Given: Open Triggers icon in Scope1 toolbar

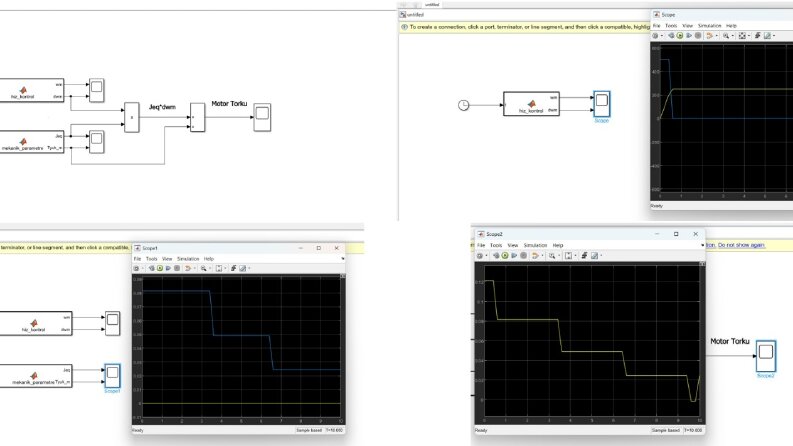Looking at the screenshot, I should pos(233,268).
